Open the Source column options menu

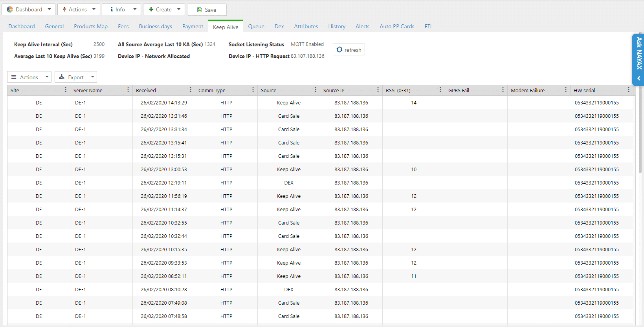coord(315,90)
